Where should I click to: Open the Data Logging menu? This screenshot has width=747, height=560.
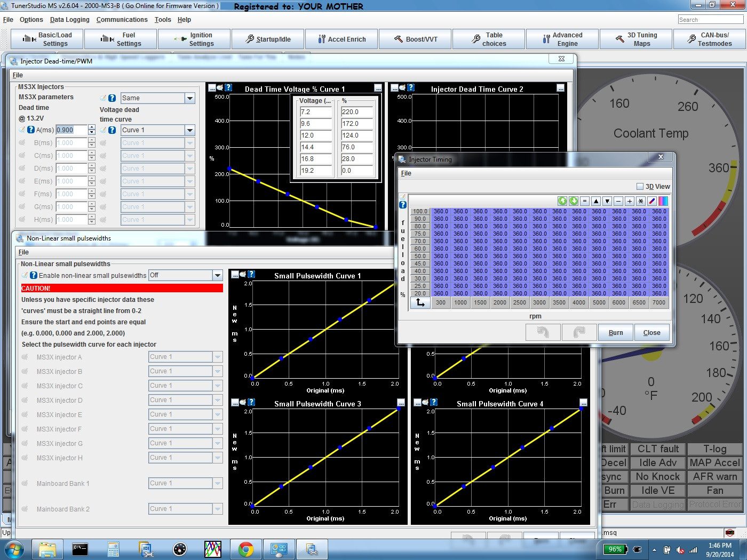[x=70, y=20]
